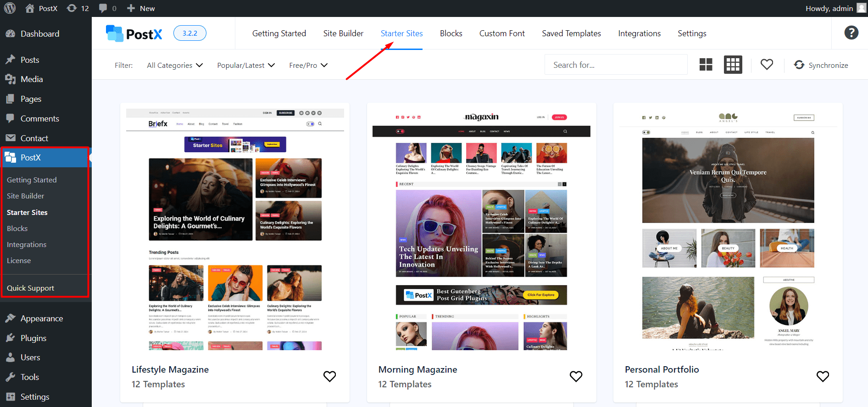Switch to three-column grid view

733,65
